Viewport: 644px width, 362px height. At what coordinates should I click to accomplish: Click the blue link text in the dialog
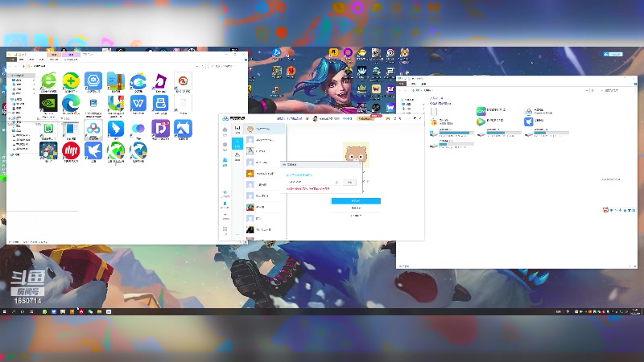coord(299,175)
